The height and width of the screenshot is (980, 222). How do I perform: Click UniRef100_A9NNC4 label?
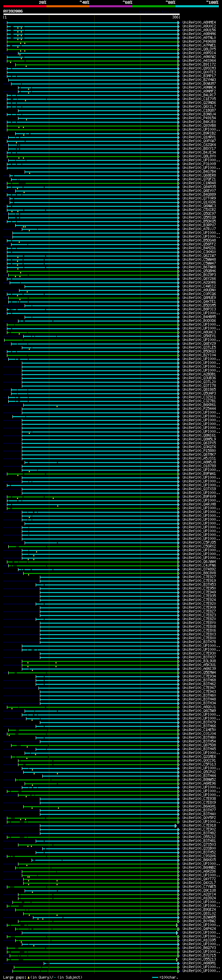point(199,88)
